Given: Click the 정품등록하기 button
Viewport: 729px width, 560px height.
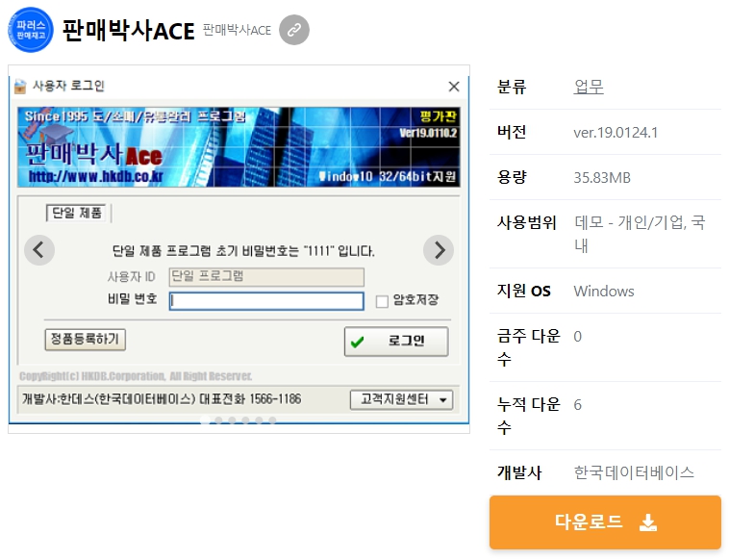Looking at the screenshot, I should 85,339.
